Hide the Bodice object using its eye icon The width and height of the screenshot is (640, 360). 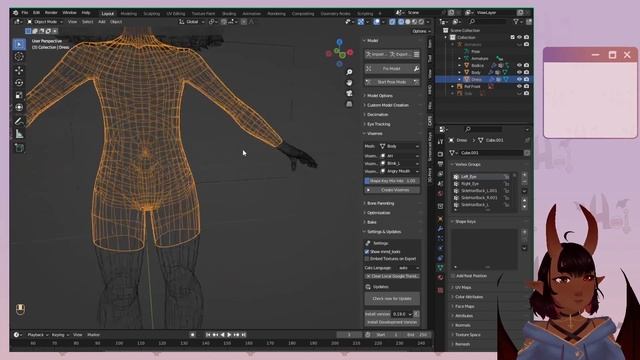coord(519,65)
